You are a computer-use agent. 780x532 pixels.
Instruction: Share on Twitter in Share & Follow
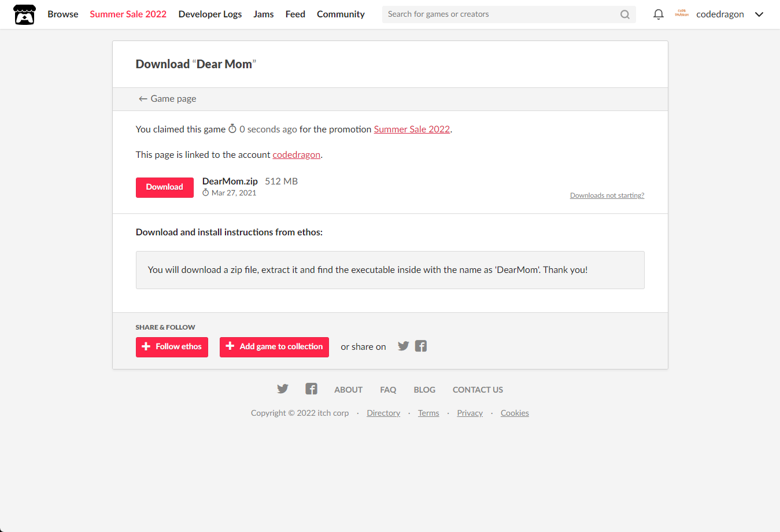(x=404, y=346)
